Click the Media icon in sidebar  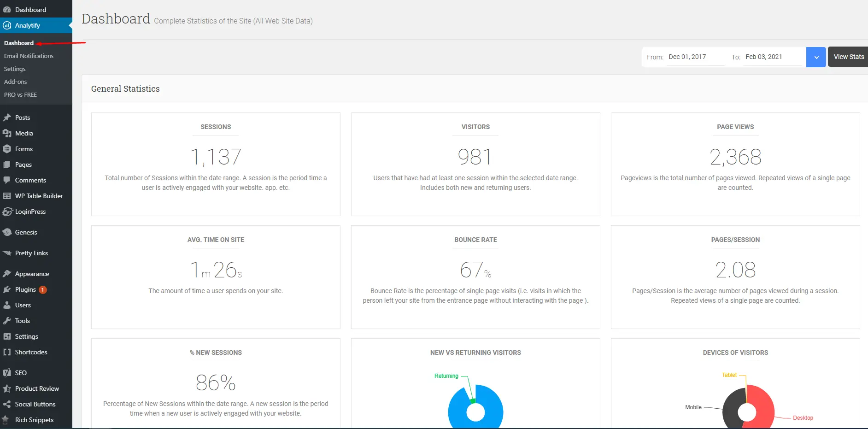(7, 133)
